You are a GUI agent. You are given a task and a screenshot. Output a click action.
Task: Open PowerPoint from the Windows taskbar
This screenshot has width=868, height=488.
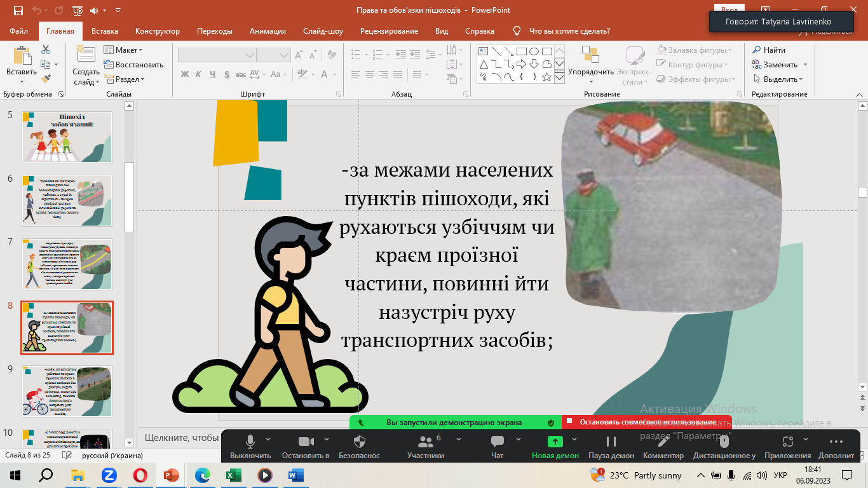click(172, 475)
